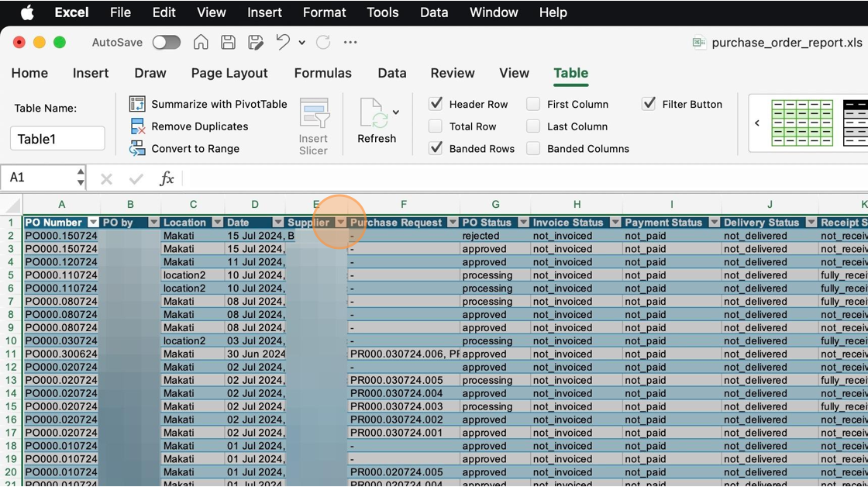868x487 pixels.
Task: Open the Undo history dropdown arrow
Action: click(x=301, y=42)
